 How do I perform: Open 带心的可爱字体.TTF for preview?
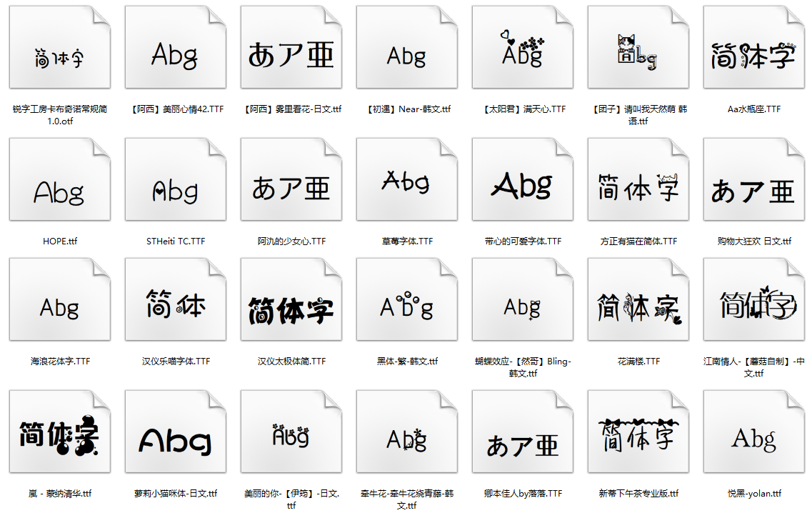(x=522, y=180)
